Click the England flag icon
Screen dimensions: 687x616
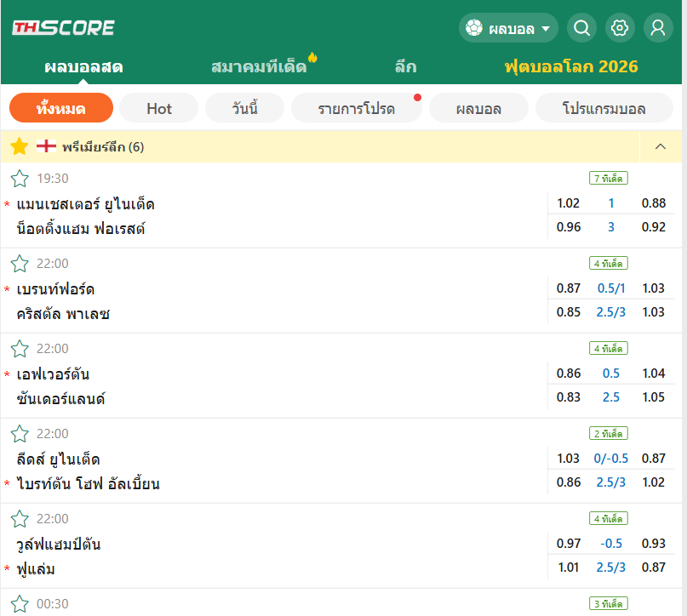click(x=46, y=146)
